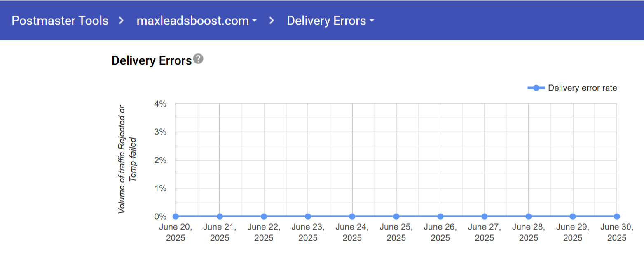Select the June 21, 2025 data point

click(220, 216)
